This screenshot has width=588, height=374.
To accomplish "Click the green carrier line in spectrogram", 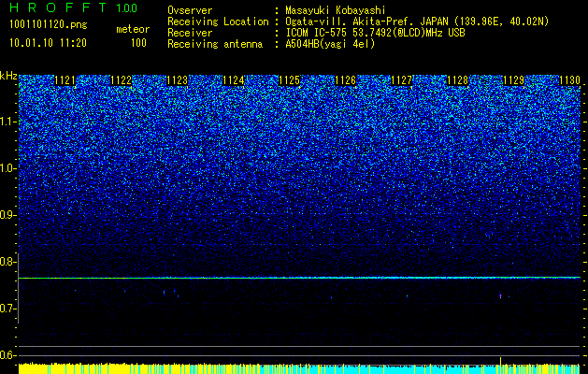I will [x=299, y=278].
